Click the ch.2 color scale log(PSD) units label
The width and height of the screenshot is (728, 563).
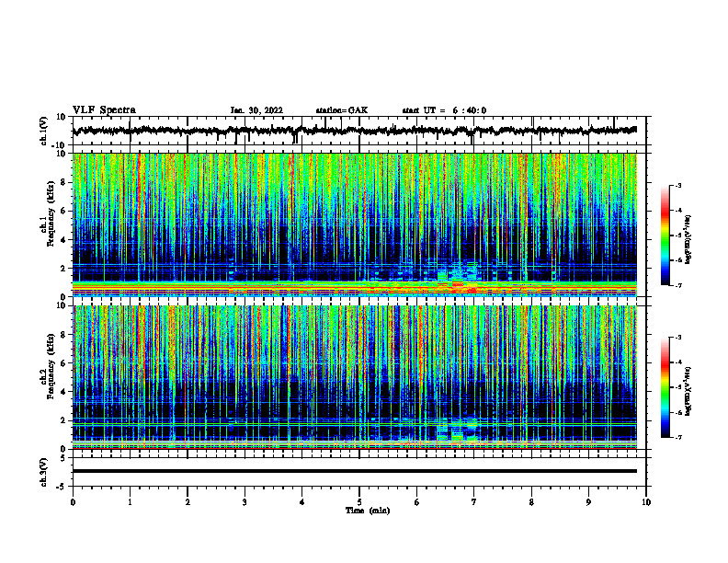688,391
